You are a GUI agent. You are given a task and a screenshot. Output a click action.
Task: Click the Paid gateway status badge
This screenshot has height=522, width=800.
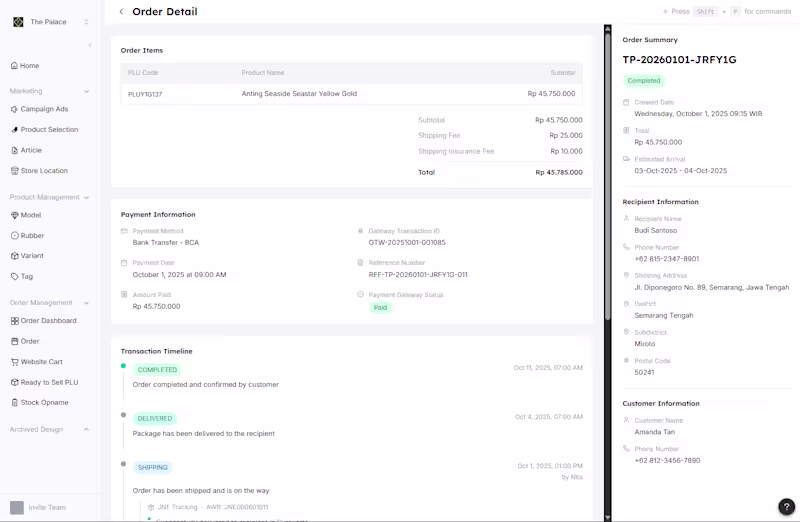pyautogui.click(x=380, y=308)
